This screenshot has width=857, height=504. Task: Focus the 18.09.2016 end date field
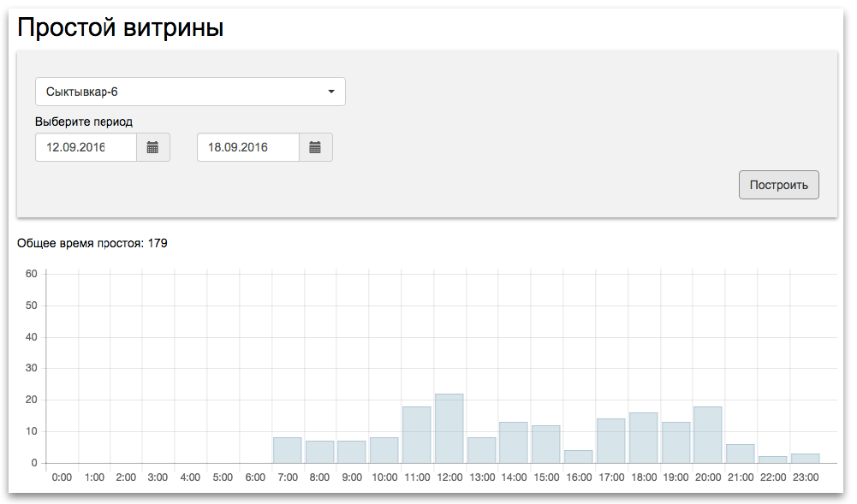248,147
